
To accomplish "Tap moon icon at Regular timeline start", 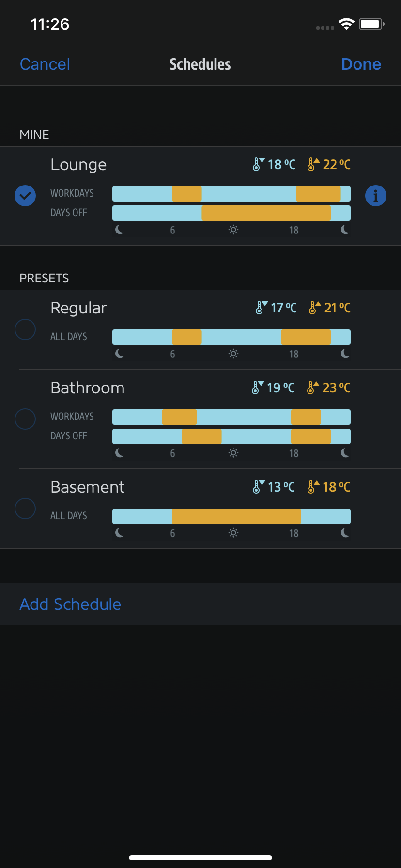I will click(x=120, y=354).
